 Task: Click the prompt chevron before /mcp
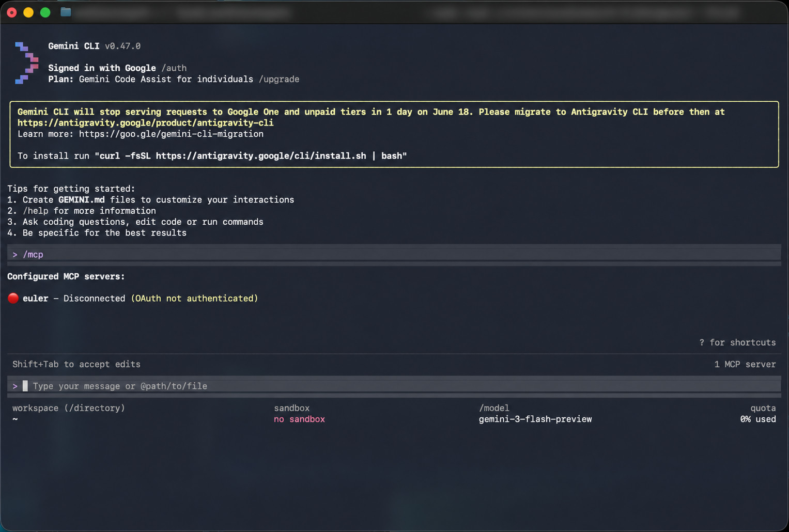15,255
